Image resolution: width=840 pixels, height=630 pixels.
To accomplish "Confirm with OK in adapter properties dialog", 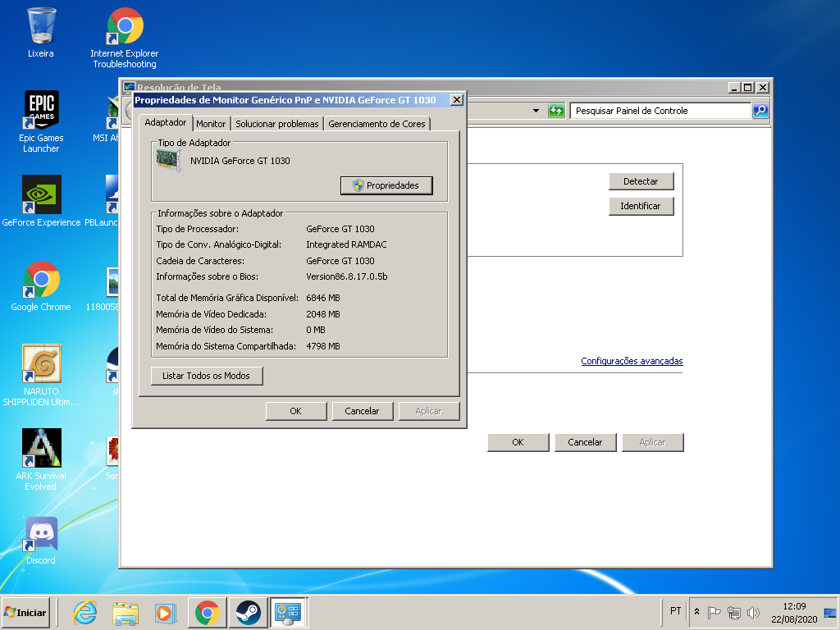I will tap(295, 411).
